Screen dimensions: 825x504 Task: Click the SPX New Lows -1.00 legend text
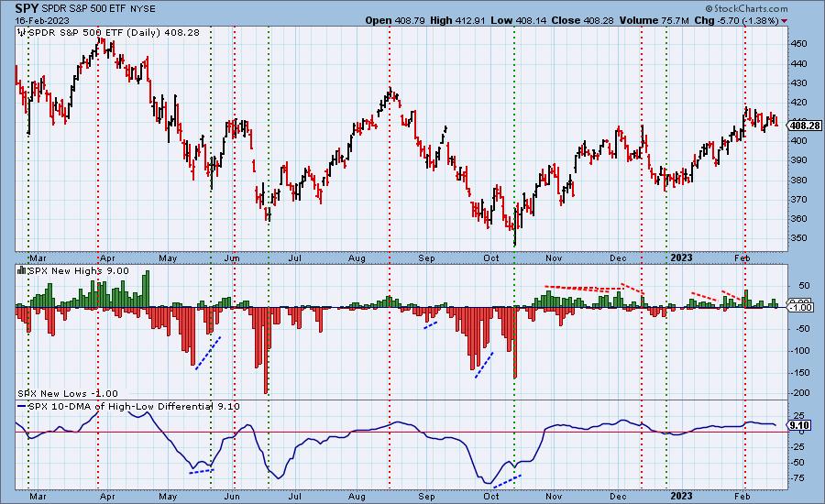pos(68,393)
